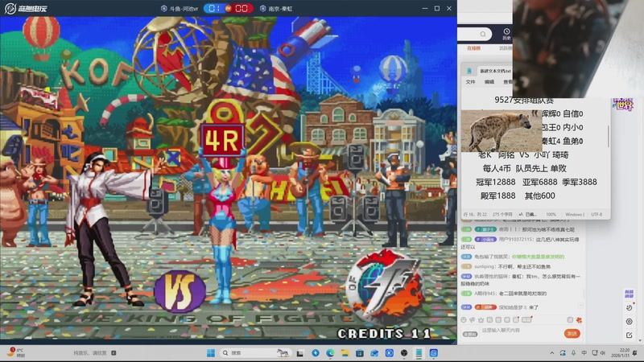Viewport: 644px width, 362px height.
Task: Open the Windows Start menu
Action: coord(211,353)
